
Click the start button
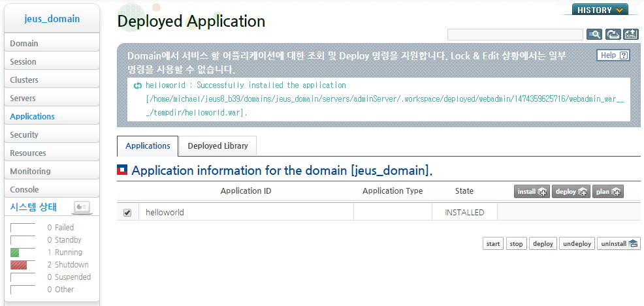493,243
